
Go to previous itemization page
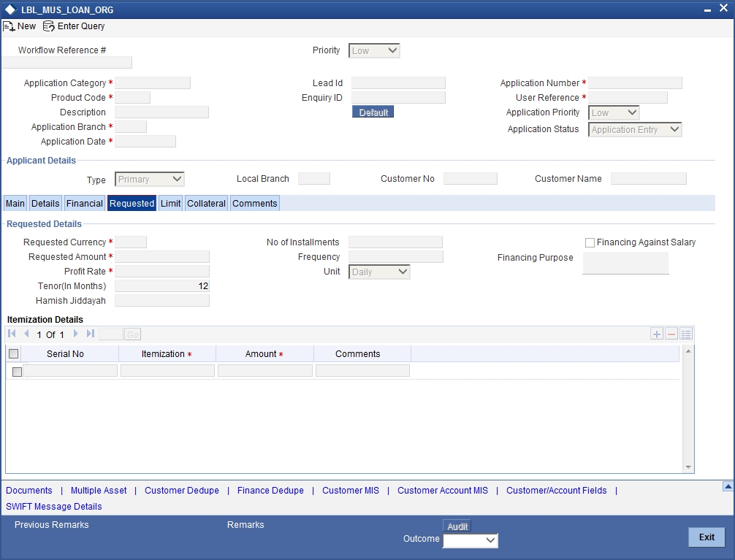pos(26,334)
